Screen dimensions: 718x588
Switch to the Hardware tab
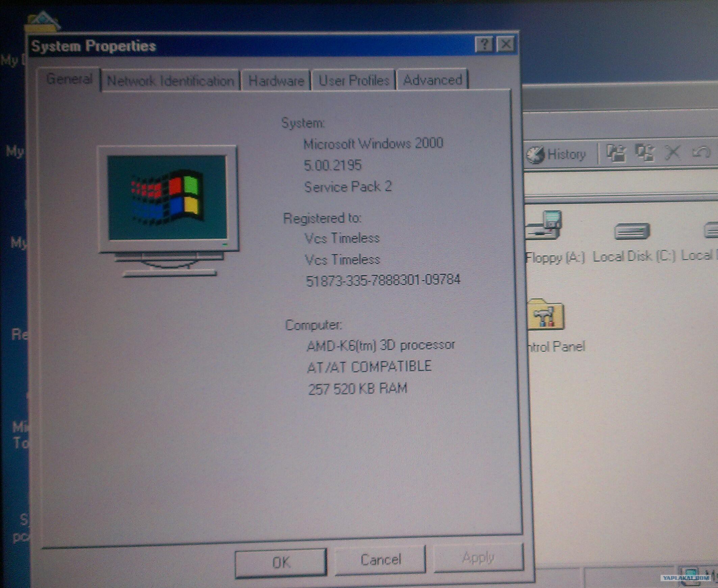(x=276, y=81)
